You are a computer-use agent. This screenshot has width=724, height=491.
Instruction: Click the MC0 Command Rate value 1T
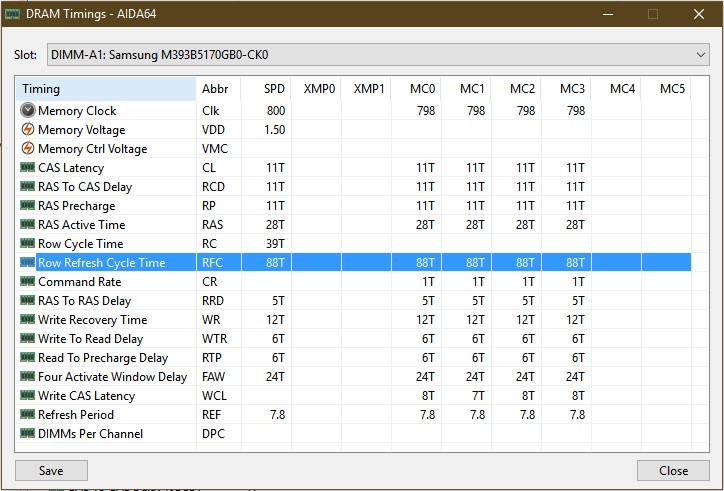428,281
